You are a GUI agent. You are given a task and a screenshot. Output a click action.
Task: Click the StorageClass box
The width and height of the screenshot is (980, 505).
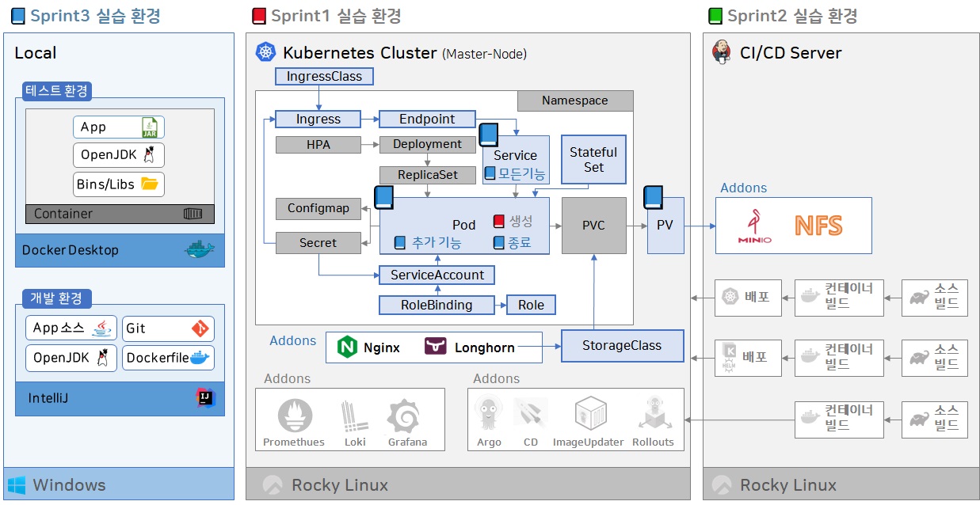pos(622,346)
